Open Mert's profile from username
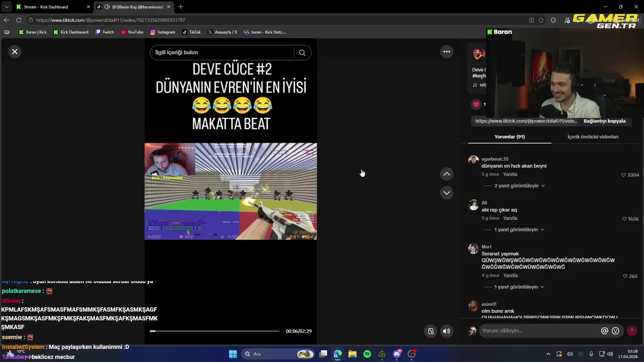The height and width of the screenshot is (362, 644). point(487,247)
